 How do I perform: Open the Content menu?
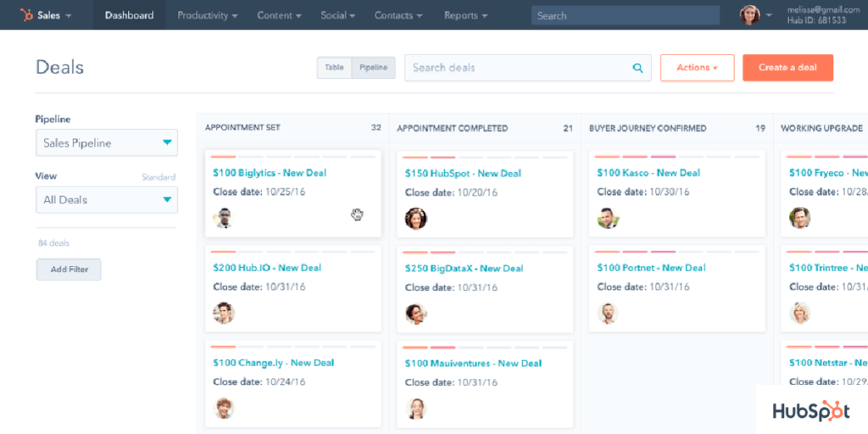tap(280, 15)
